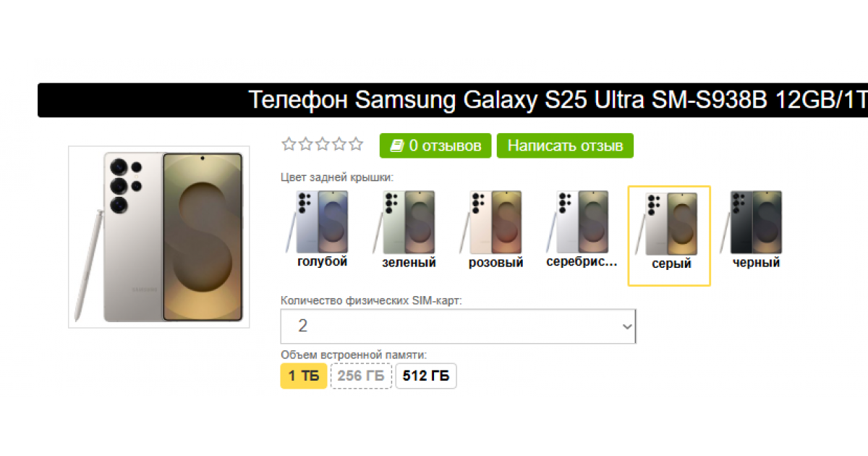
Task: Pick the серебристый color variant
Action: tap(582, 229)
